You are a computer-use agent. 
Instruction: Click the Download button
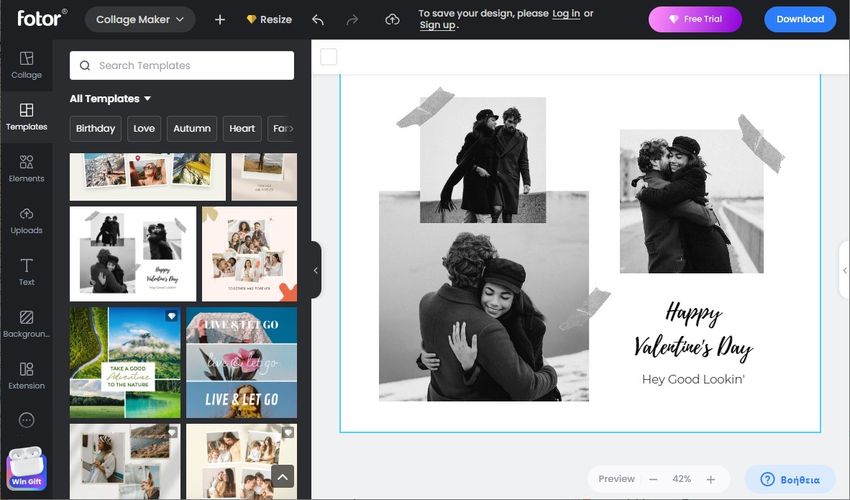(799, 19)
